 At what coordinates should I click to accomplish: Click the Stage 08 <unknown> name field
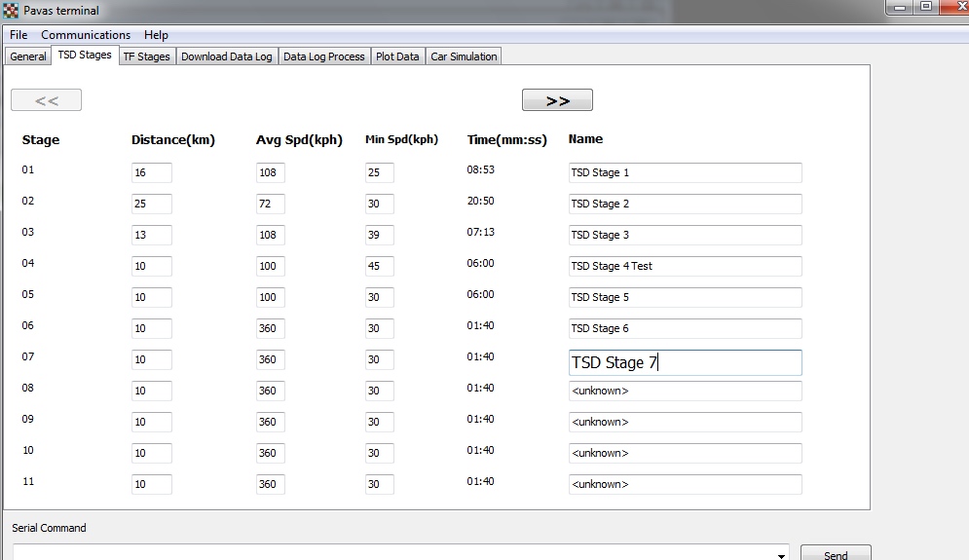[685, 391]
